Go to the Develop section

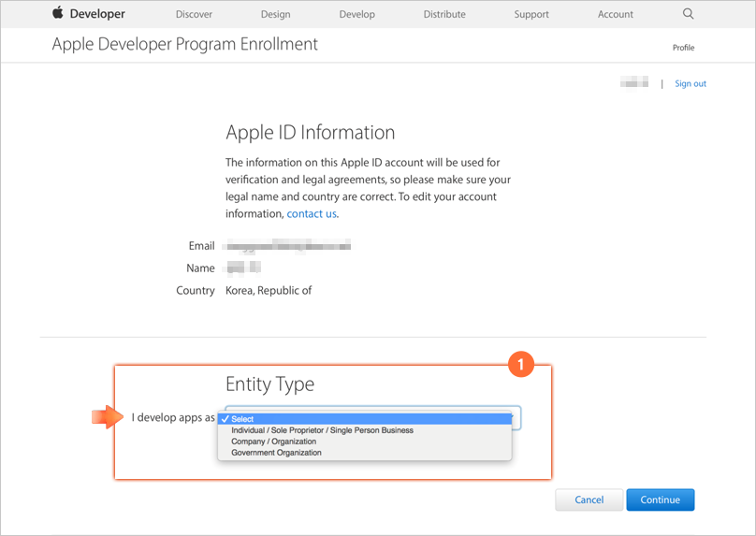coord(356,14)
